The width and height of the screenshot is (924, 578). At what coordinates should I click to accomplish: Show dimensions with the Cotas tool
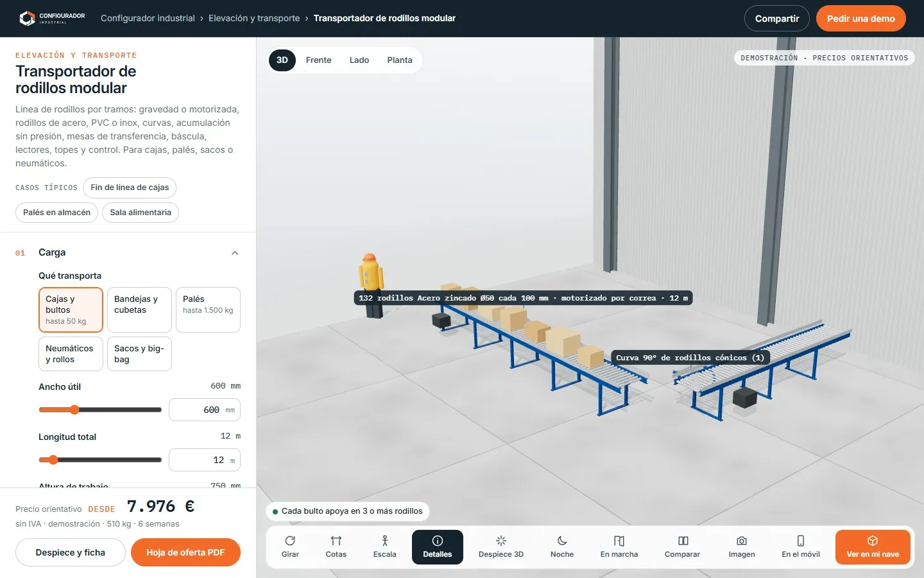[x=336, y=547]
